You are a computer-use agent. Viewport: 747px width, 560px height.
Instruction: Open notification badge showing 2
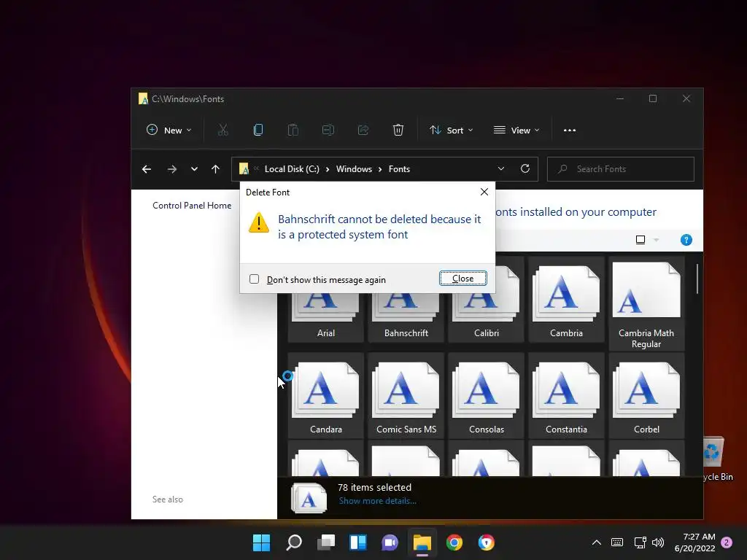coord(727,542)
